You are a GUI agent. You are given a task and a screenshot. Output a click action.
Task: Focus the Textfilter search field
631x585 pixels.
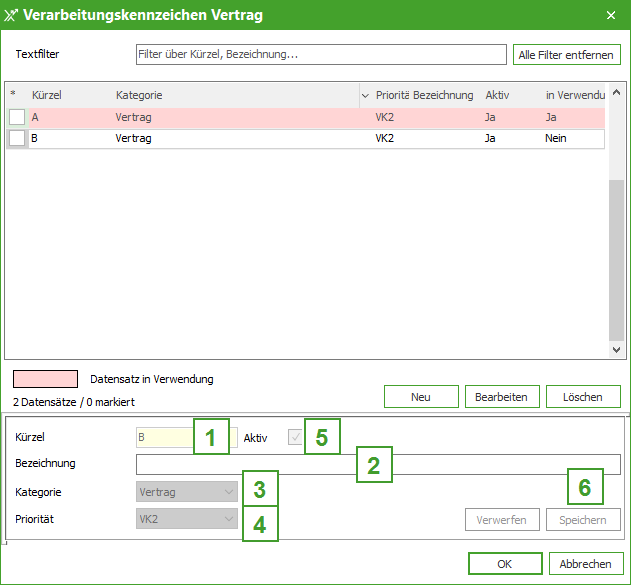click(x=321, y=54)
